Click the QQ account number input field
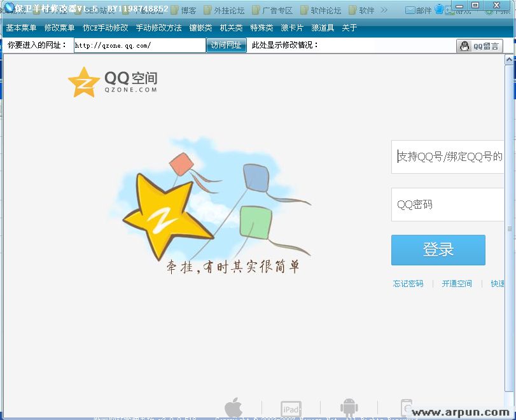The height and width of the screenshot is (420, 516). 447,157
